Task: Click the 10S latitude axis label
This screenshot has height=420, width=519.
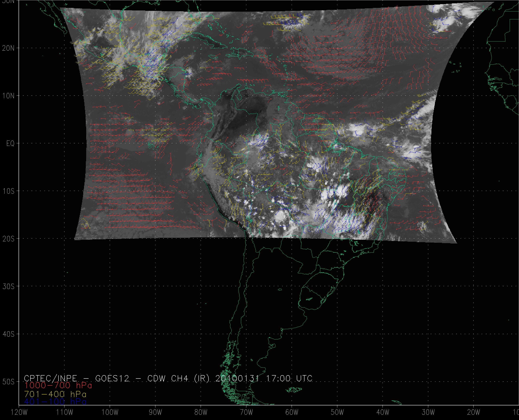Action: [9, 191]
